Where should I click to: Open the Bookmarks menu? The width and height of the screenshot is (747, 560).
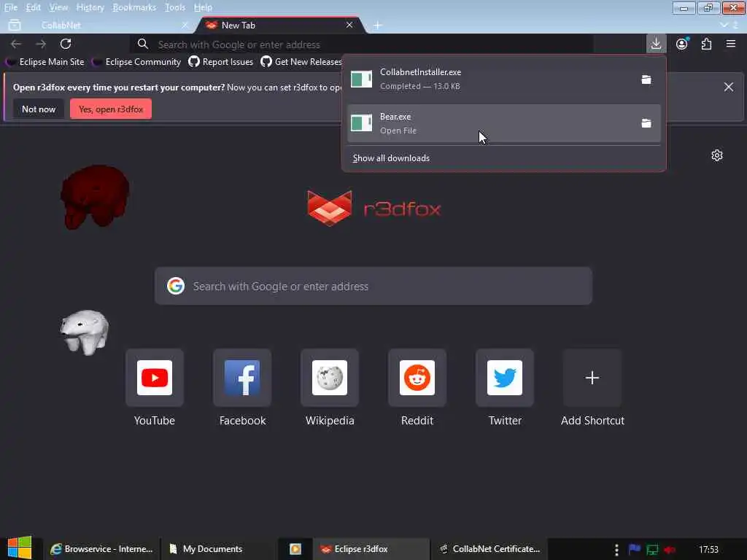134,7
